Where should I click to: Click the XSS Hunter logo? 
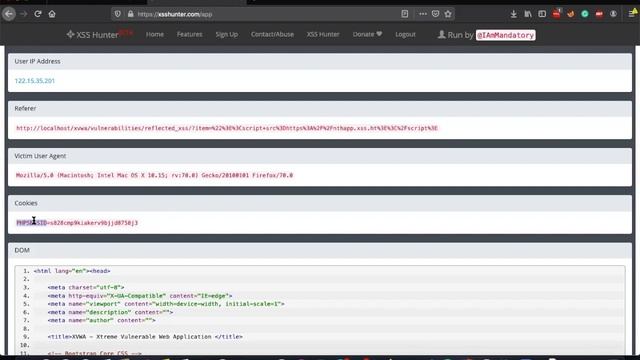click(99, 35)
